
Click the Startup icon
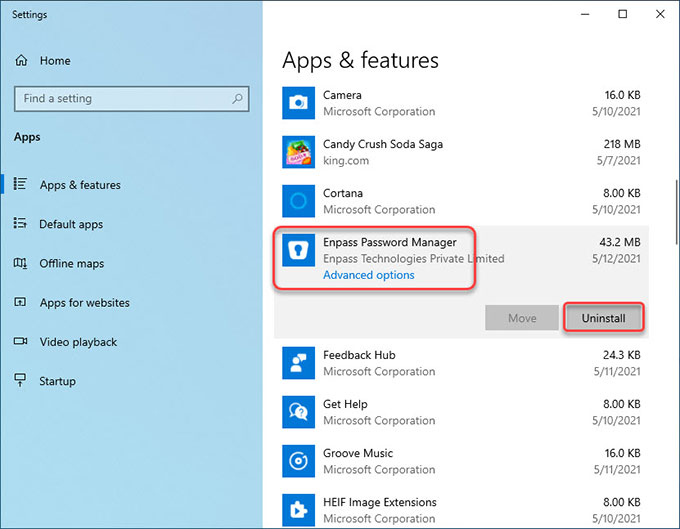coord(20,380)
